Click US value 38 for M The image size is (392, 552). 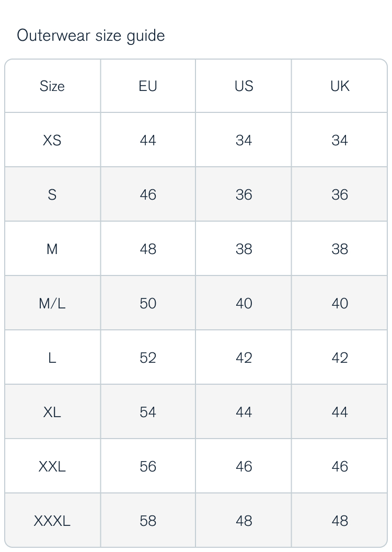(x=244, y=249)
